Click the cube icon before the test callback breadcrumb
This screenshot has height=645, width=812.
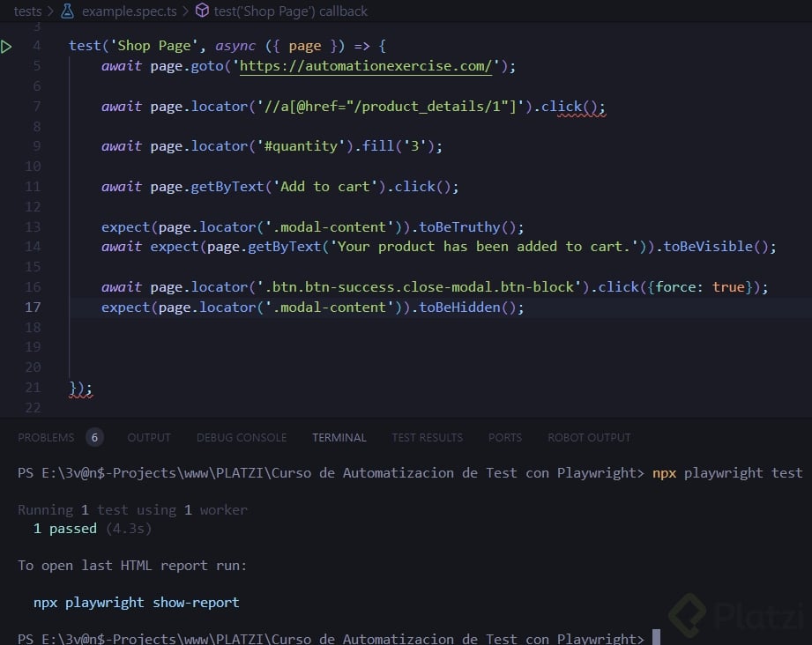click(202, 11)
